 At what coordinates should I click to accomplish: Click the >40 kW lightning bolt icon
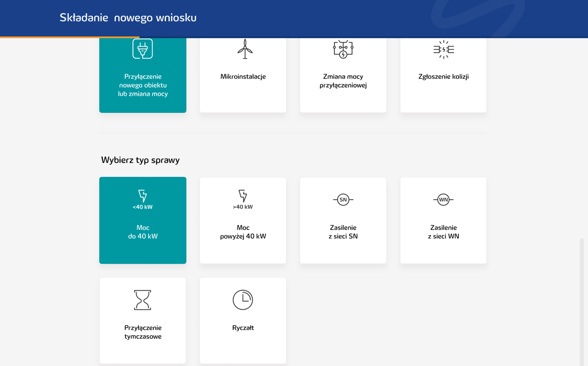click(x=243, y=196)
